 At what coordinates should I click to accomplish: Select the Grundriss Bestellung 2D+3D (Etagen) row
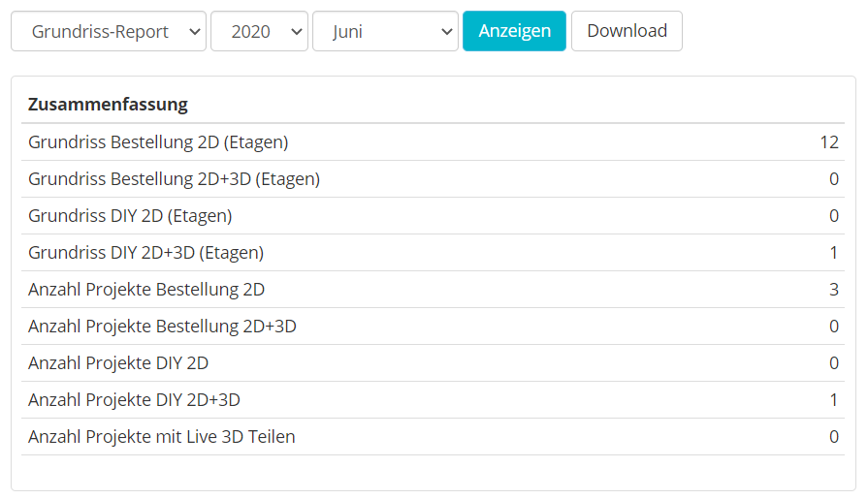[x=433, y=179]
